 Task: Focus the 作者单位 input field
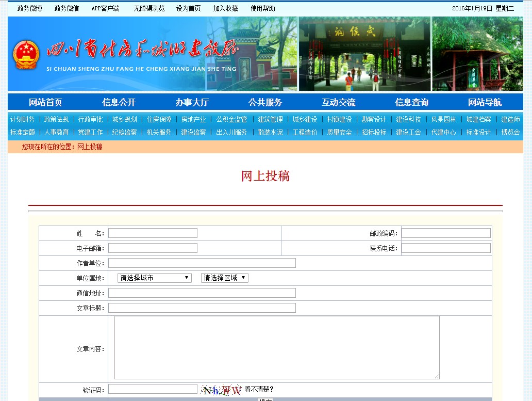(202, 263)
